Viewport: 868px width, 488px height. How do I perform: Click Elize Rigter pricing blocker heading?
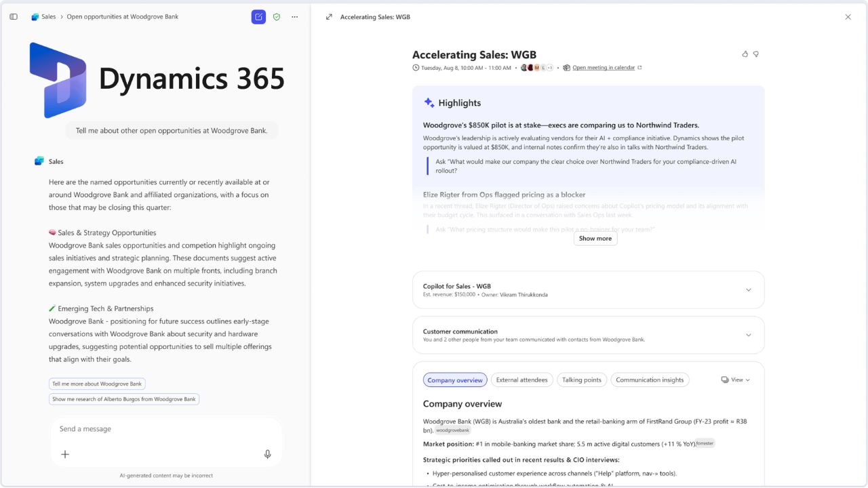[504, 195]
